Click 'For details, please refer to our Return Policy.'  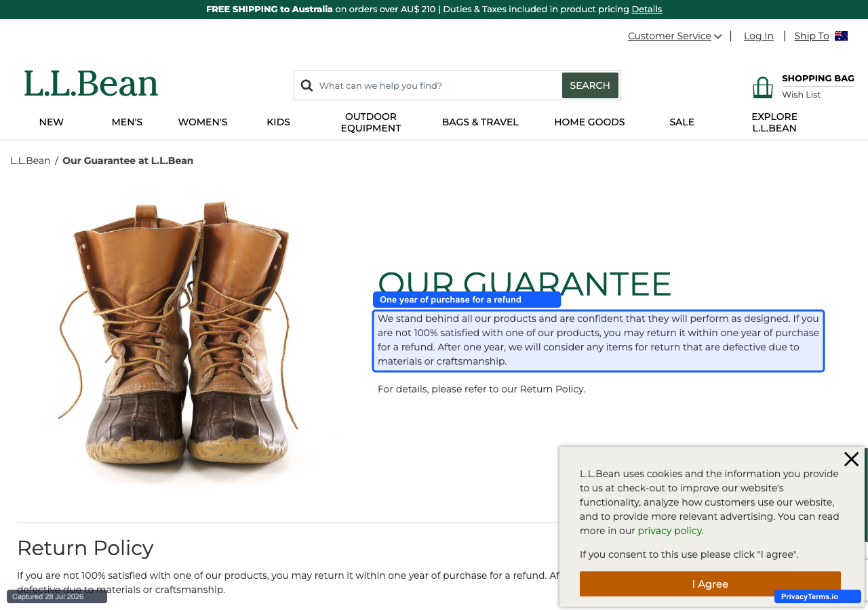(x=481, y=389)
